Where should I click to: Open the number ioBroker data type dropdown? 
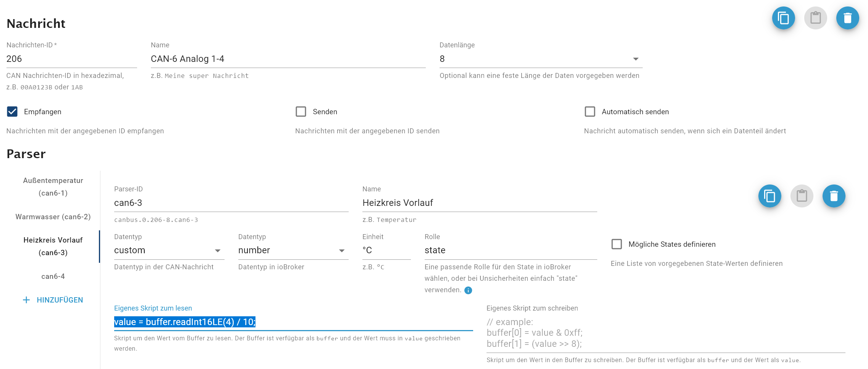tap(292, 251)
